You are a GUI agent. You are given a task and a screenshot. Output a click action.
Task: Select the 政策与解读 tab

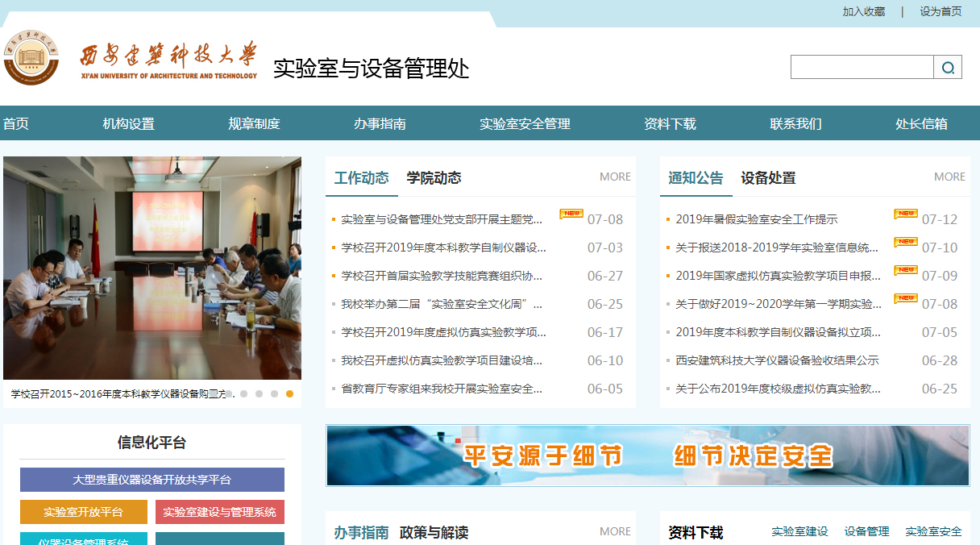point(434,533)
